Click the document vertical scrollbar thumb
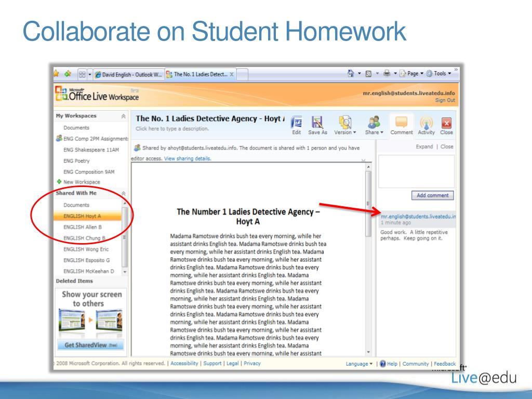The height and width of the screenshot is (399, 532). tap(368, 204)
